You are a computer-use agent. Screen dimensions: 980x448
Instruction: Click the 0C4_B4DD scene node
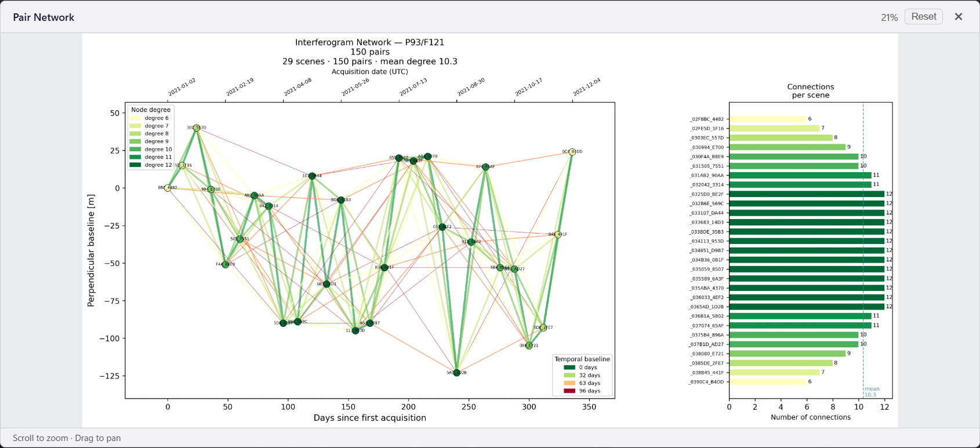tap(572, 152)
